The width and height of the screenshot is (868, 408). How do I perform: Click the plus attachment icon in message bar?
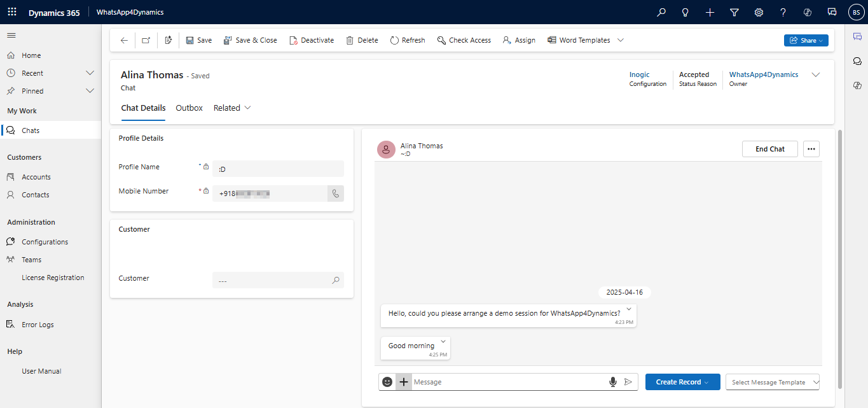[x=404, y=382]
